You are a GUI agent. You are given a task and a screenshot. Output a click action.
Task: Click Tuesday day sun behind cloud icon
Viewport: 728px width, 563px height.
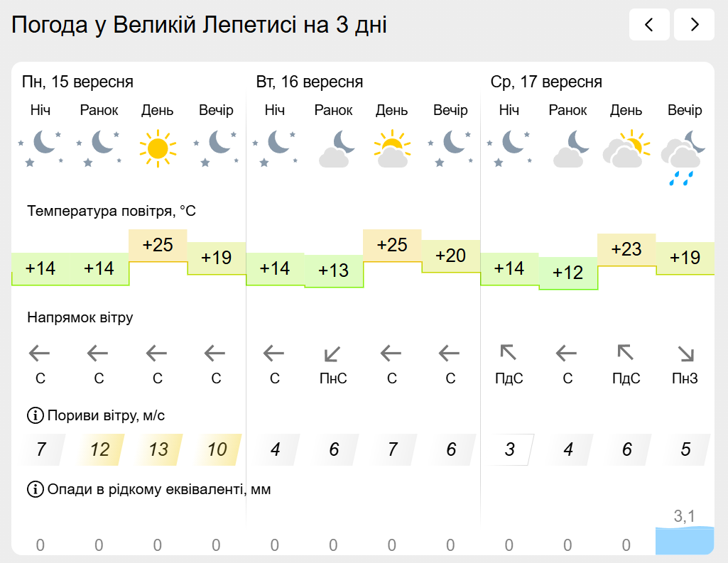pyautogui.click(x=392, y=148)
